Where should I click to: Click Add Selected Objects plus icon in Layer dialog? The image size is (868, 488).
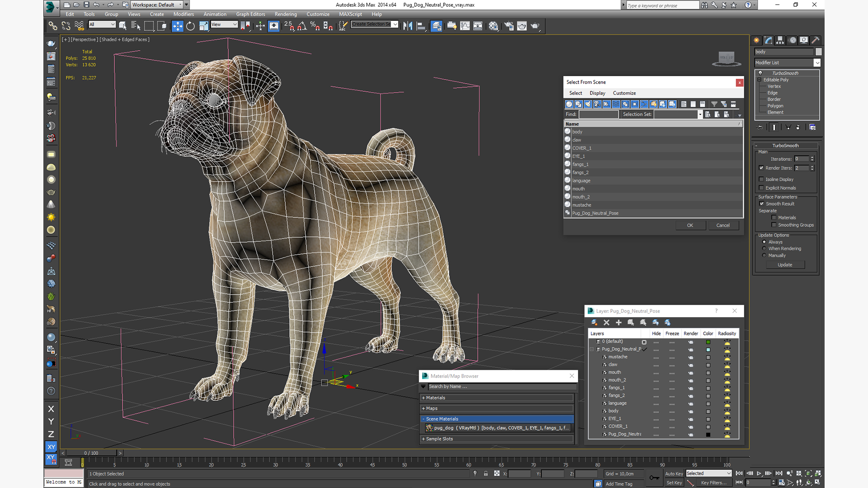point(619,323)
